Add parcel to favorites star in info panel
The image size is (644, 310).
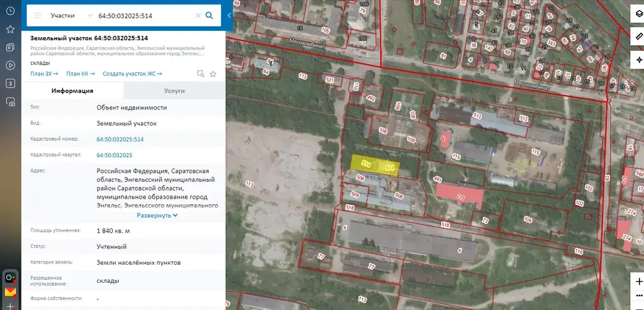(213, 74)
